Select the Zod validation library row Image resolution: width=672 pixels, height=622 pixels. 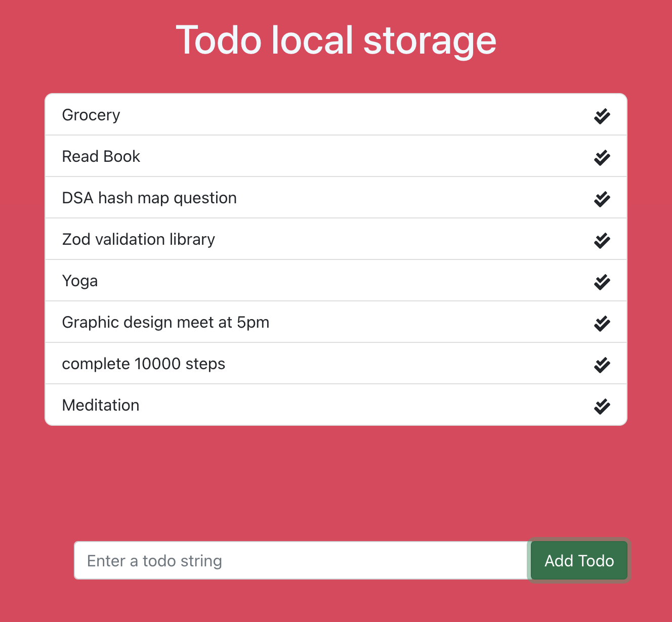click(x=336, y=239)
